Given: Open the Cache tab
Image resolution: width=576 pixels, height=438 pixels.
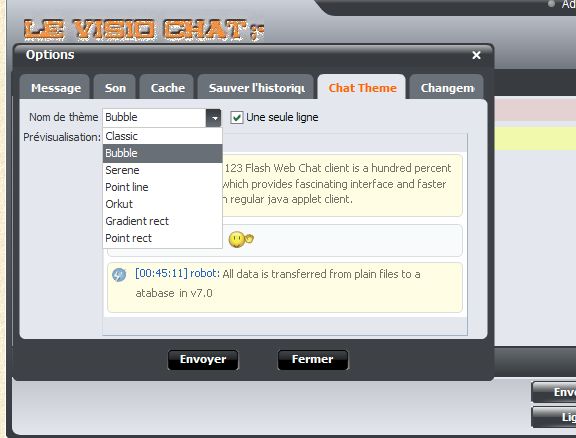Looking at the screenshot, I should click(167, 87).
